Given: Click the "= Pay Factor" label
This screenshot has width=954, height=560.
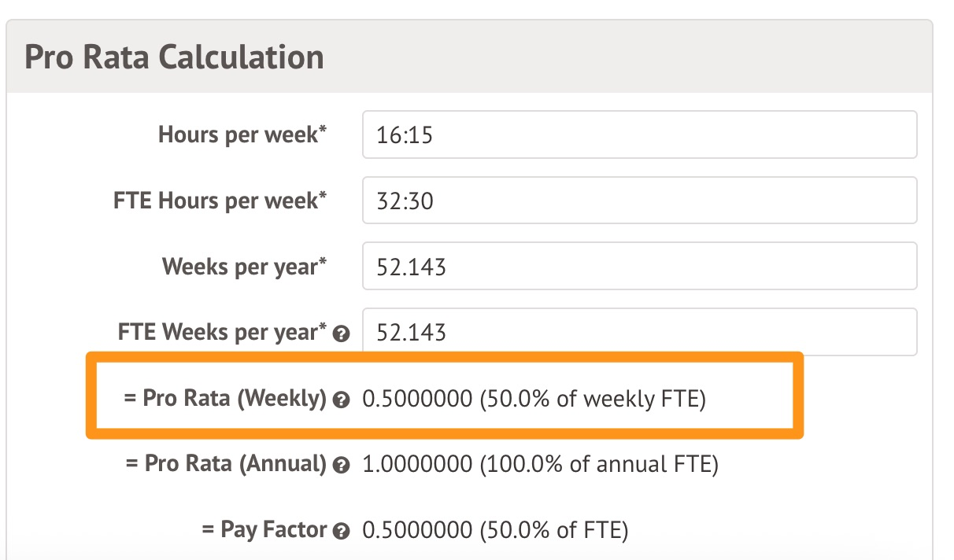Looking at the screenshot, I should (x=264, y=530).
